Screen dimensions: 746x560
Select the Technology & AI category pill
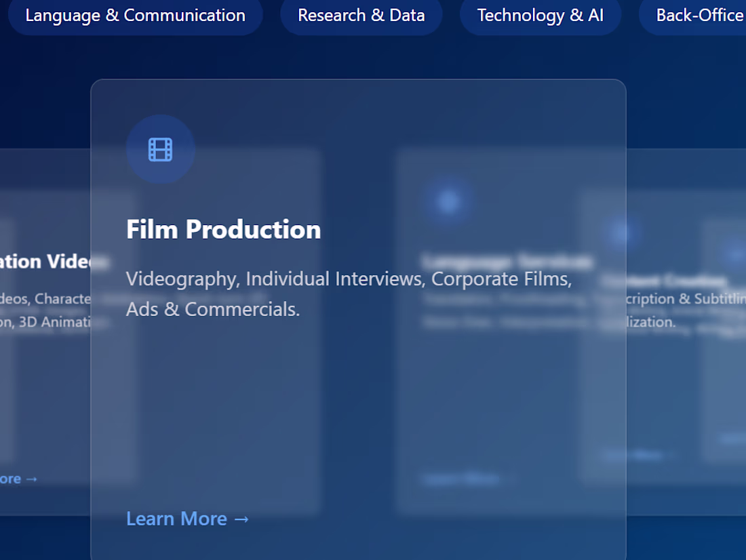540,16
